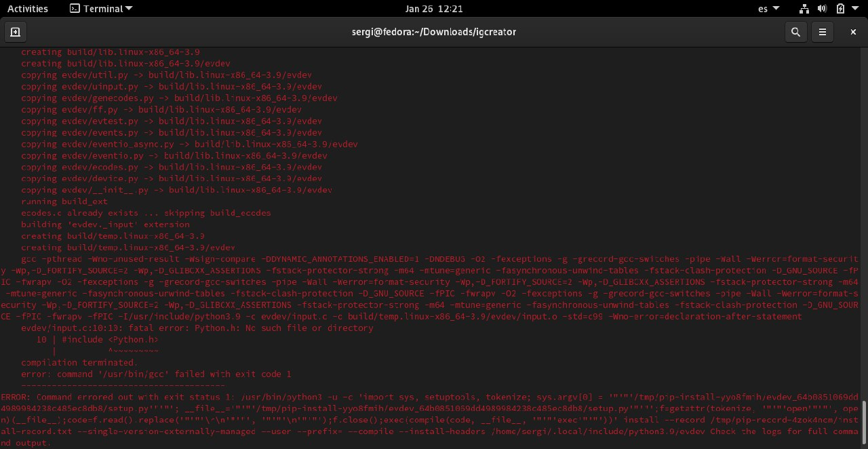Open a new terminal tab
The height and width of the screenshot is (449, 868).
(x=15, y=31)
